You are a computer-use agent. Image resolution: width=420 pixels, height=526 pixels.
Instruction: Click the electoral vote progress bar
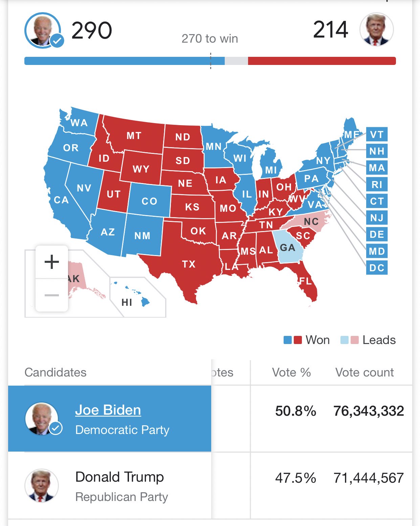click(x=210, y=61)
